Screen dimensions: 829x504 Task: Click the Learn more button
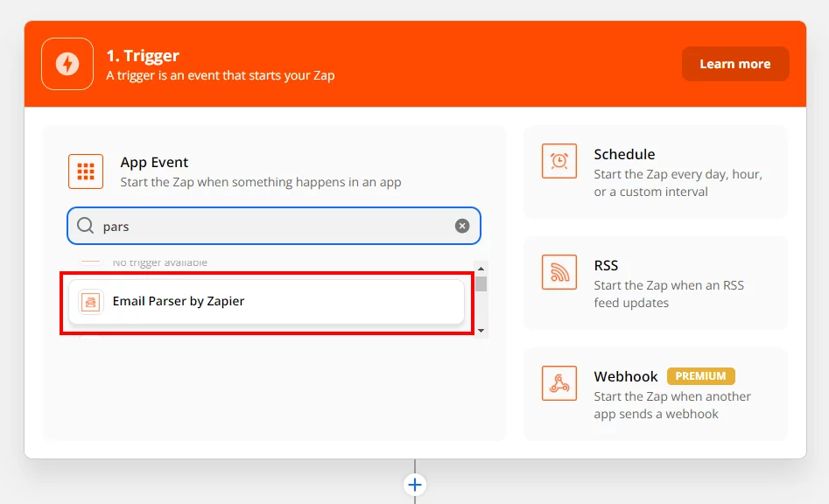click(734, 64)
